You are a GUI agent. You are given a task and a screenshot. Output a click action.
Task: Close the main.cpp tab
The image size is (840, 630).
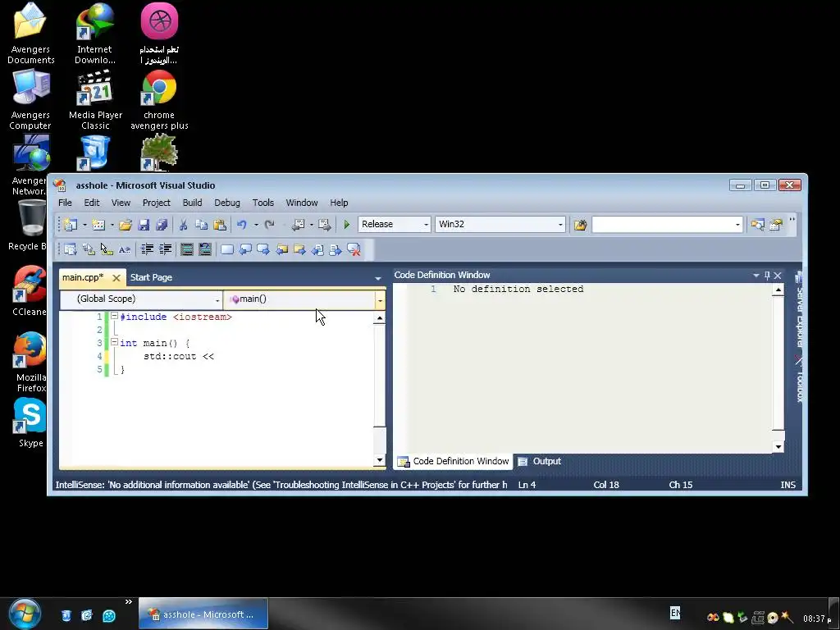pyautogui.click(x=116, y=277)
